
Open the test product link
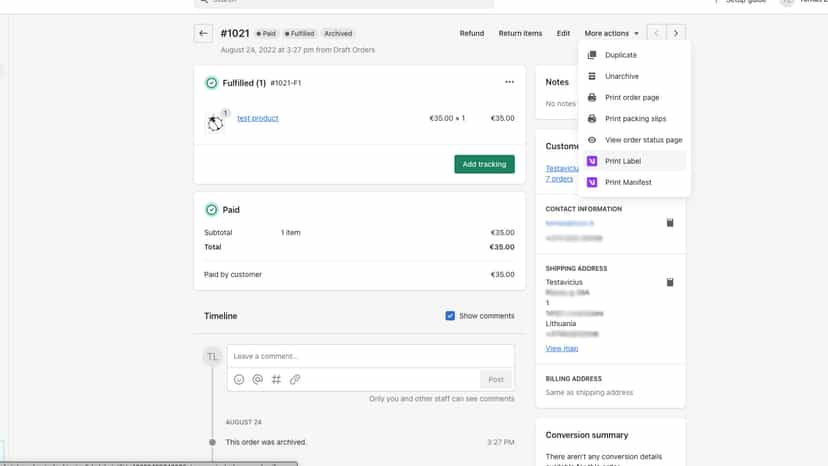click(258, 118)
